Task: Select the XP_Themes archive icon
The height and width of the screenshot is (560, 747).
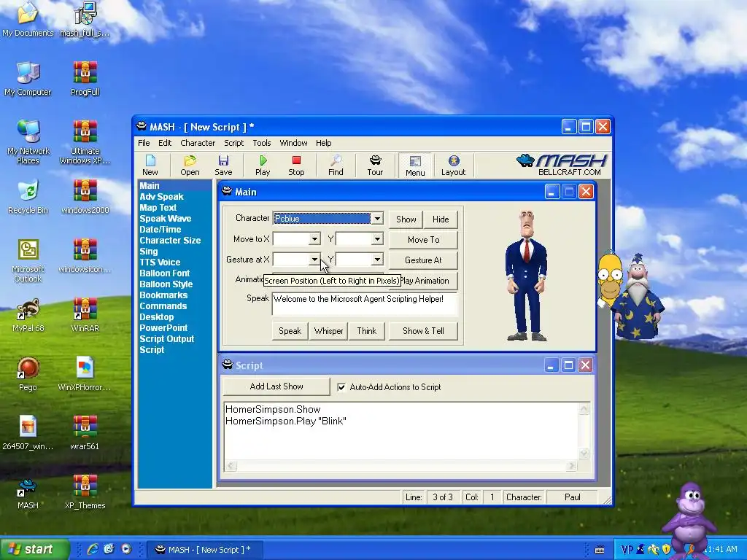Action: pyautogui.click(x=85, y=492)
